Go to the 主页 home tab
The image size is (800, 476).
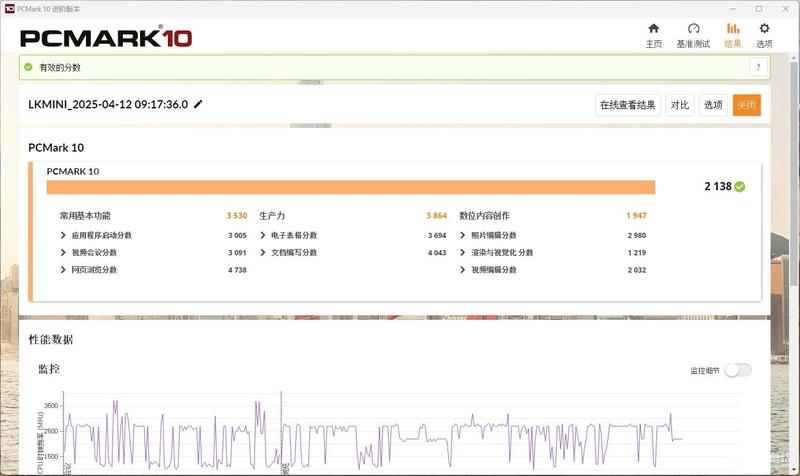tap(654, 36)
